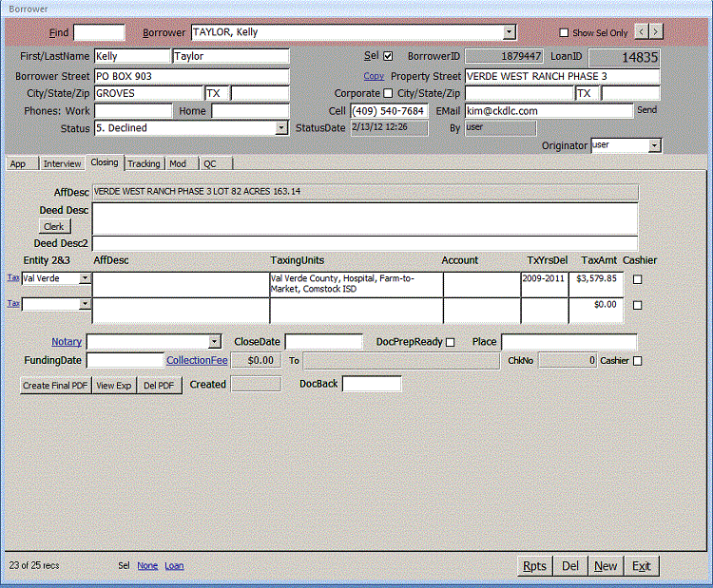
Task: Expand the Status dropdown
Action: click(x=281, y=128)
